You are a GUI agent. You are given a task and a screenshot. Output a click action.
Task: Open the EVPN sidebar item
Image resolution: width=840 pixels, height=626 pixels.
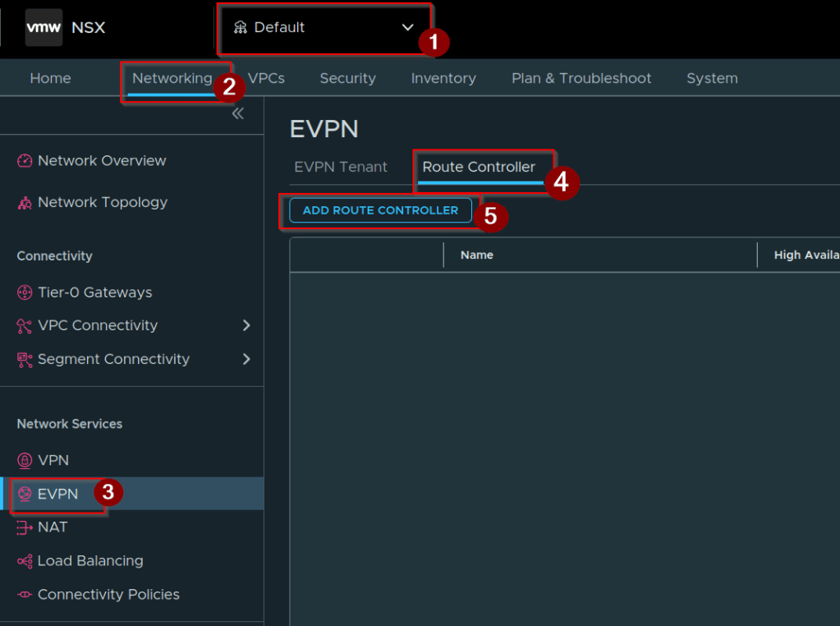(x=57, y=495)
